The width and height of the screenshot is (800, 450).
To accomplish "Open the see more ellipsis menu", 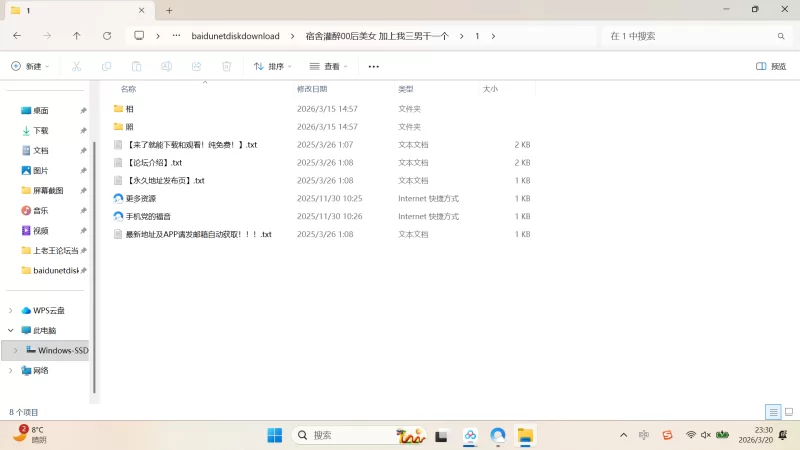I will (x=374, y=66).
